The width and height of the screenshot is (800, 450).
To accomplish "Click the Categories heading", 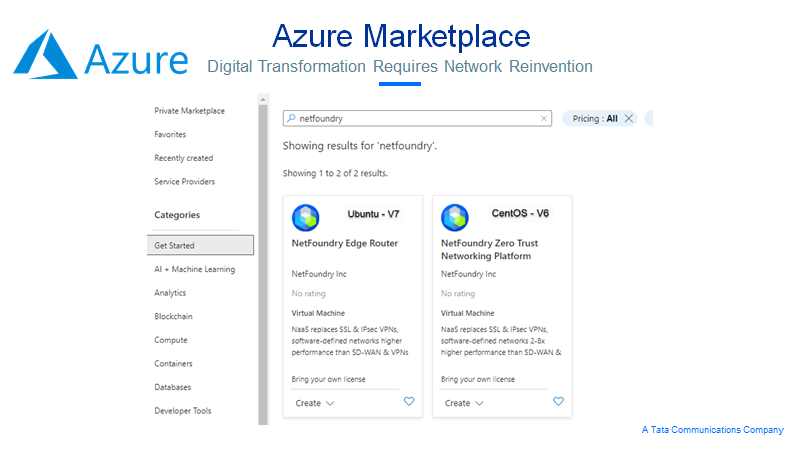I will (177, 215).
